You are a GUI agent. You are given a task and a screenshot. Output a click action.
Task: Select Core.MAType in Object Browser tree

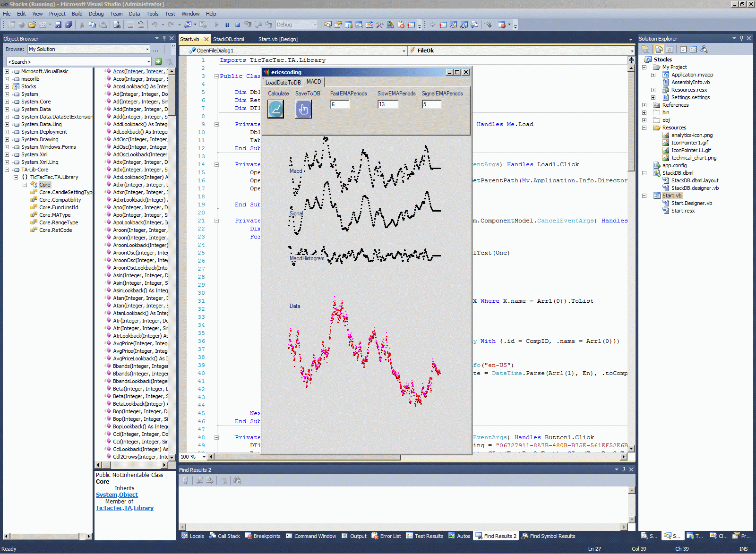[55, 215]
